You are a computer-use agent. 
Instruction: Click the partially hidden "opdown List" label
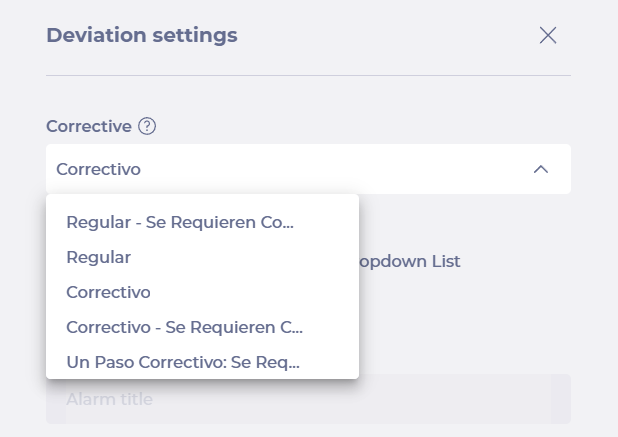pyautogui.click(x=410, y=261)
